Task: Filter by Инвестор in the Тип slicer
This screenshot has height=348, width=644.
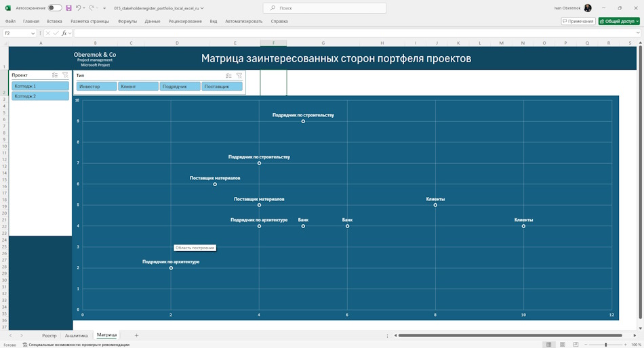Action: pos(96,87)
